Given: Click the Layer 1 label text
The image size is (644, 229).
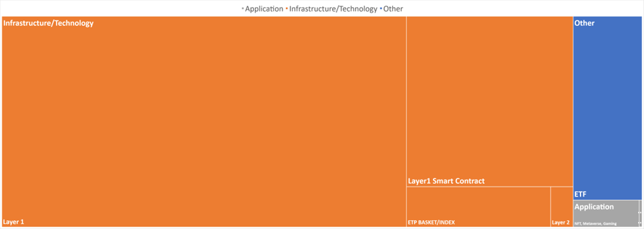Looking at the screenshot, I should pos(13,222).
